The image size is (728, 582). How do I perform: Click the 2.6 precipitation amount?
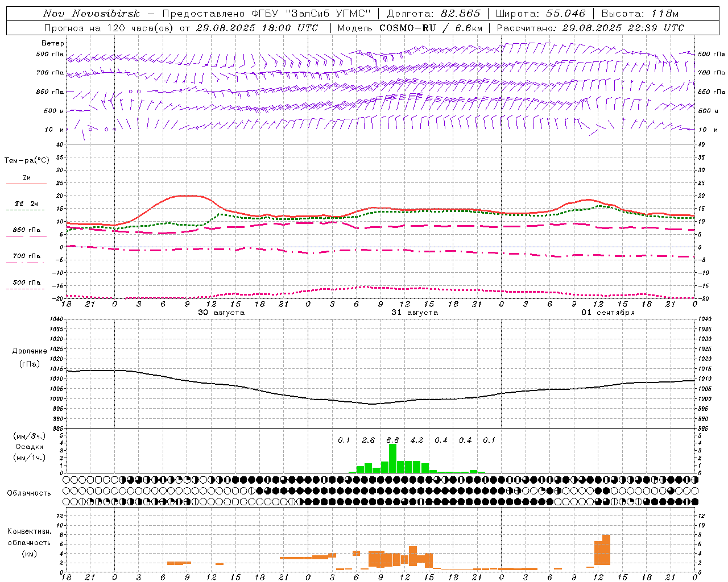369,440
